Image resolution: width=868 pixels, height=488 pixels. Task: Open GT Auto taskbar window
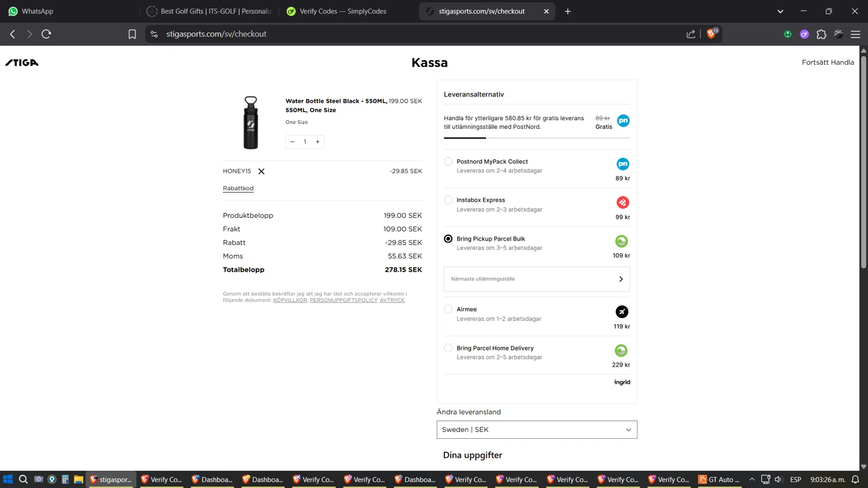click(x=719, y=479)
